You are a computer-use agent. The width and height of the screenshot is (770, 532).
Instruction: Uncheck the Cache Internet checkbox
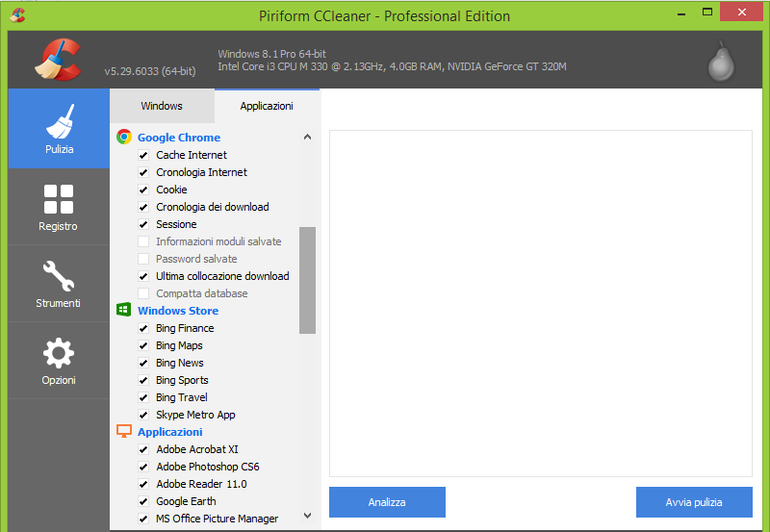coord(143,155)
